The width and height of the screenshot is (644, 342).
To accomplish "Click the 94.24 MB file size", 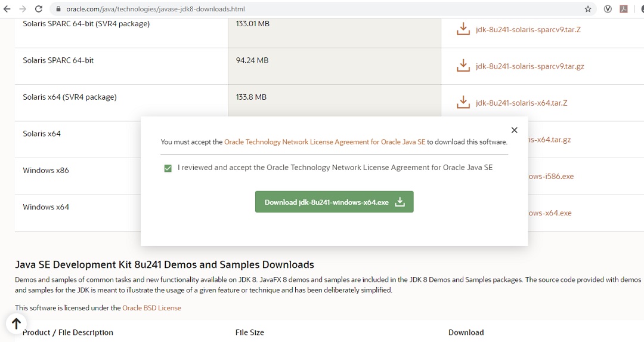I will coord(252,60).
